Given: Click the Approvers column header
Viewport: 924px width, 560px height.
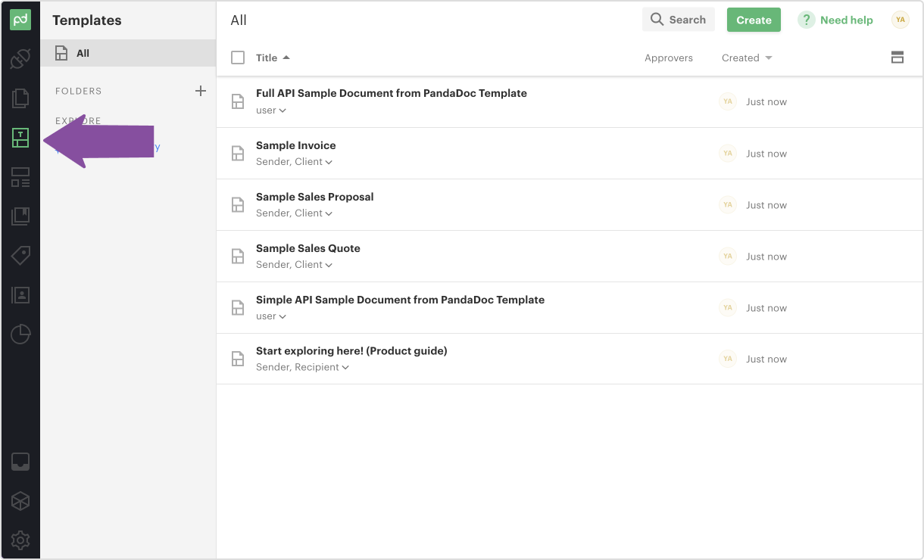Looking at the screenshot, I should (669, 58).
